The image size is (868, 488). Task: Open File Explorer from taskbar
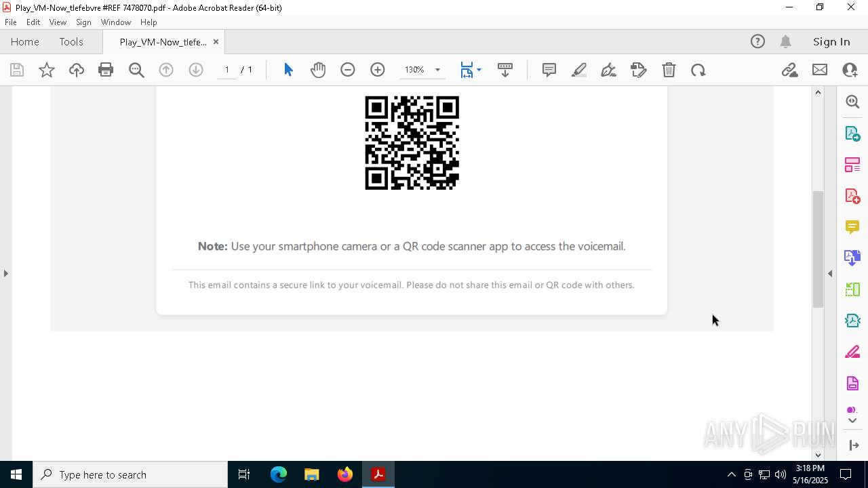pos(312,474)
